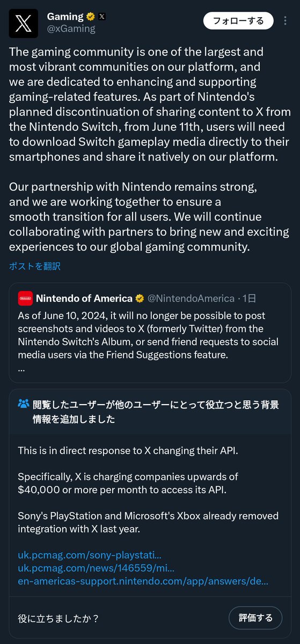Expand the truncated quoted post ellipsis
Screen dimensions: 300x644
pyautogui.click(x=21, y=369)
